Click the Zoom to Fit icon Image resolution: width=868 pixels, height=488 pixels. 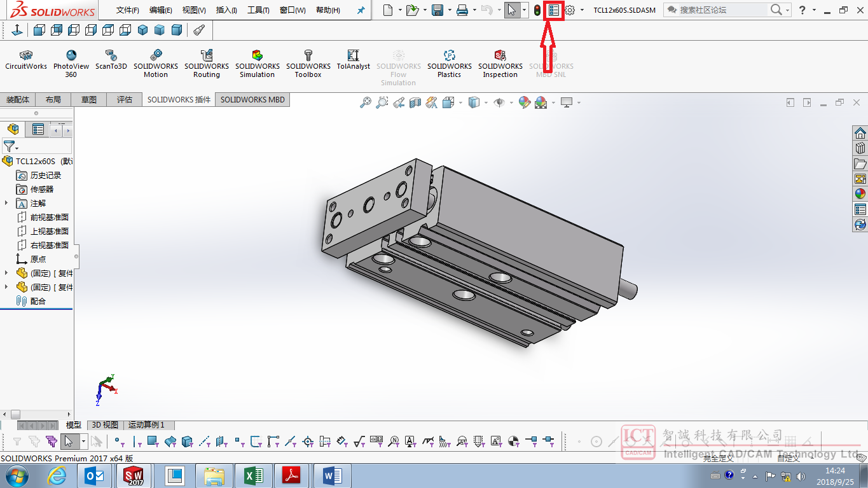click(x=366, y=102)
